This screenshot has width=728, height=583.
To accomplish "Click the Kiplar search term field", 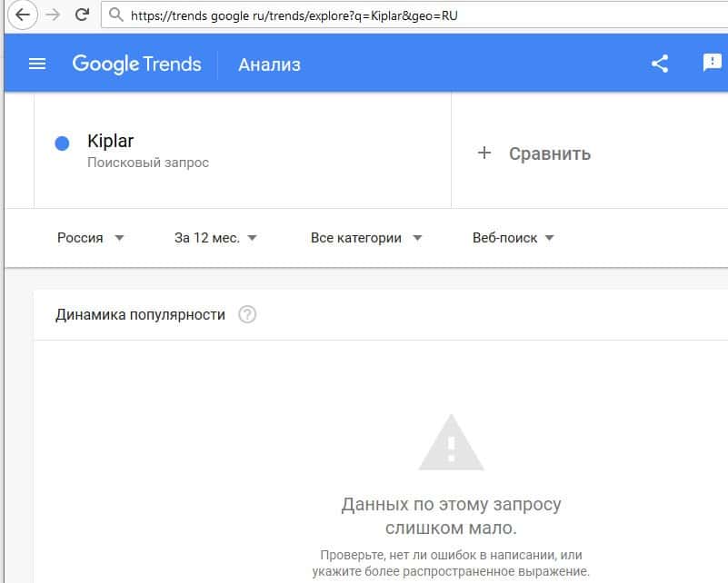I will coord(111,142).
